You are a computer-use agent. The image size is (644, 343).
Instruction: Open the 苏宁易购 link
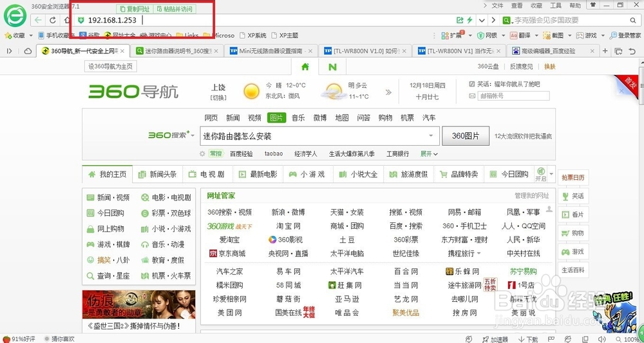click(523, 271)
